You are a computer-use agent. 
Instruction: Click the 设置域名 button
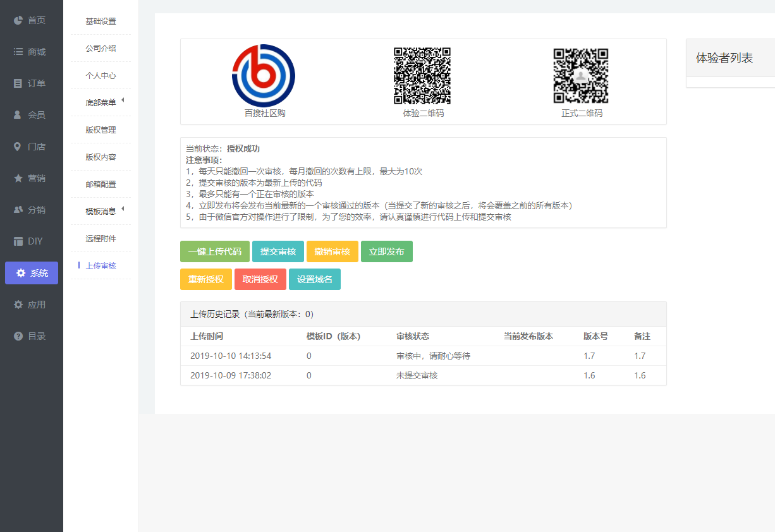[315, 279]
